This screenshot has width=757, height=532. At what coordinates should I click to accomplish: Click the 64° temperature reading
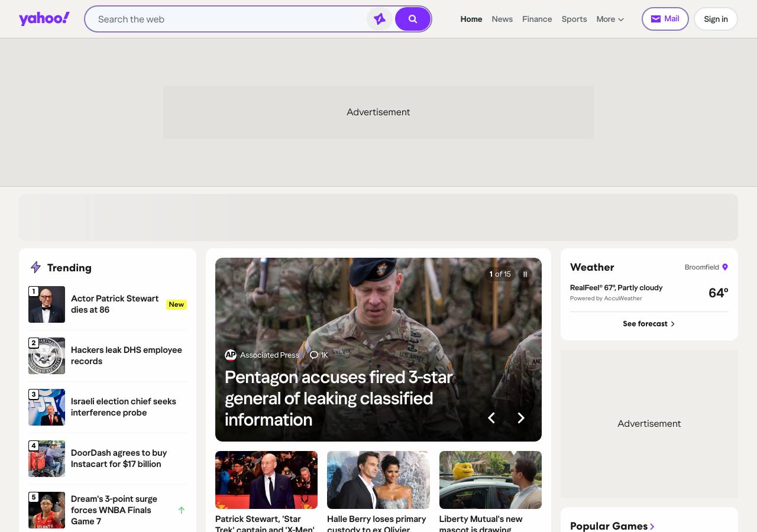719,293
